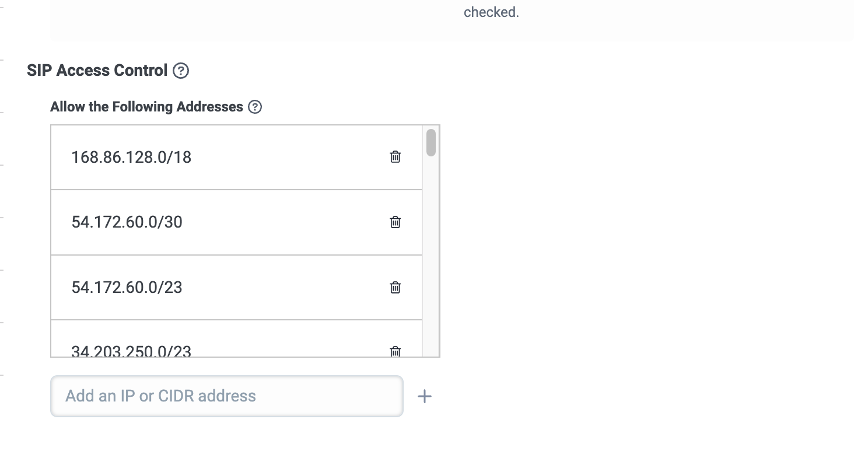
Task: Remove the 34.203.250.0/23 address with trash icon
Action: 395,351
